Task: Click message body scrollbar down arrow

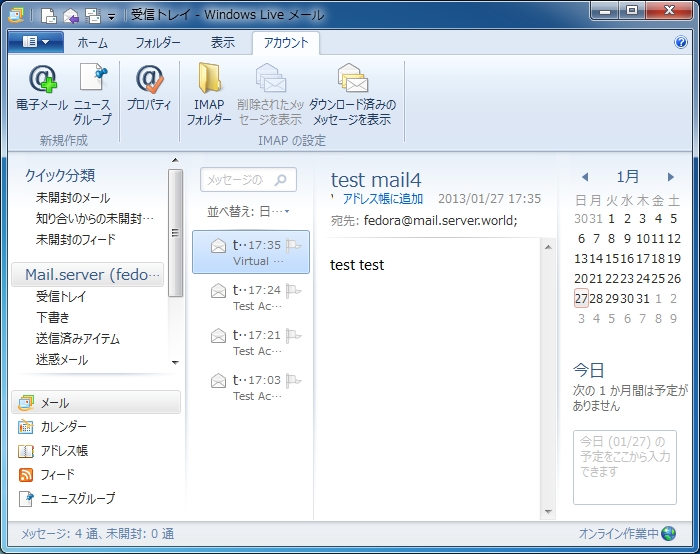Action: (548, 512)
